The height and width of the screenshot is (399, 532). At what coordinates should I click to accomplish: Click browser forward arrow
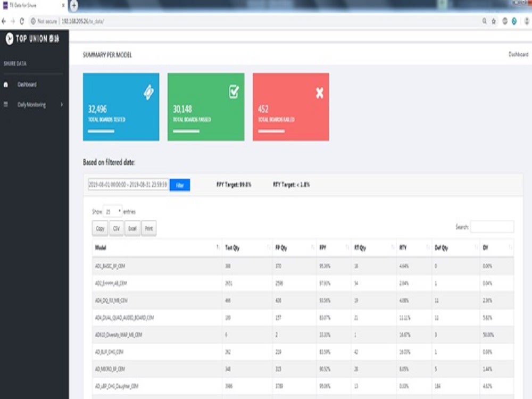click(x=13, y=21)
